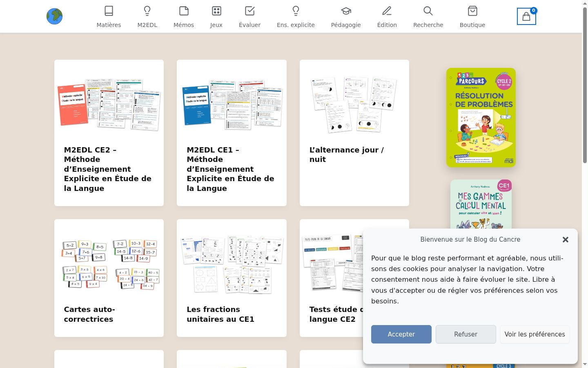Image resolution: width=588 pixels, height=368 pixels.
Task: Open the Ens. explicite lightbulb icon
Action: pos(296,11)
